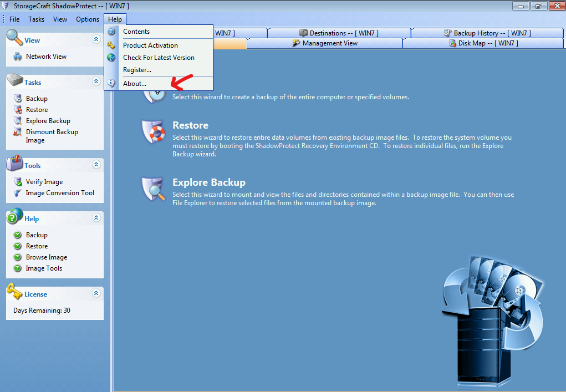
Task: Collapse the License panel section
Action: [96, 293]
